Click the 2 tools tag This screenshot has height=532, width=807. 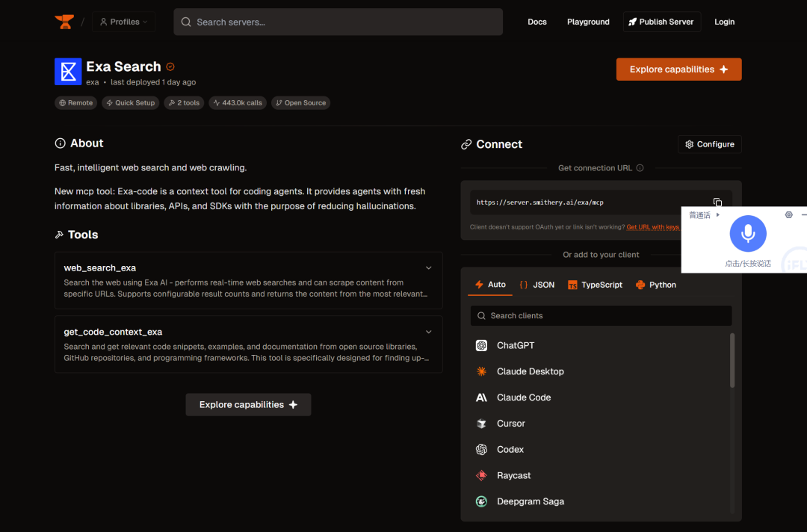(184, 103)
